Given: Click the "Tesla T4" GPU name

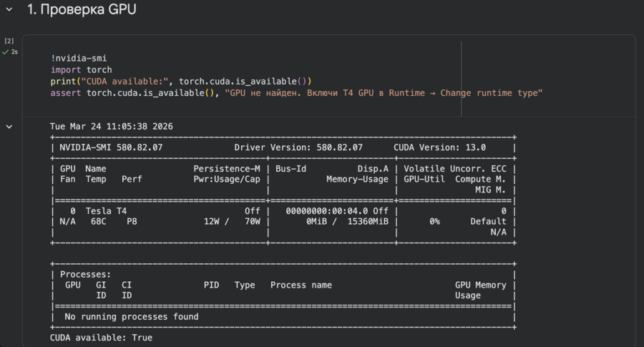Looking at the screenshot, I should click(106, 211).
